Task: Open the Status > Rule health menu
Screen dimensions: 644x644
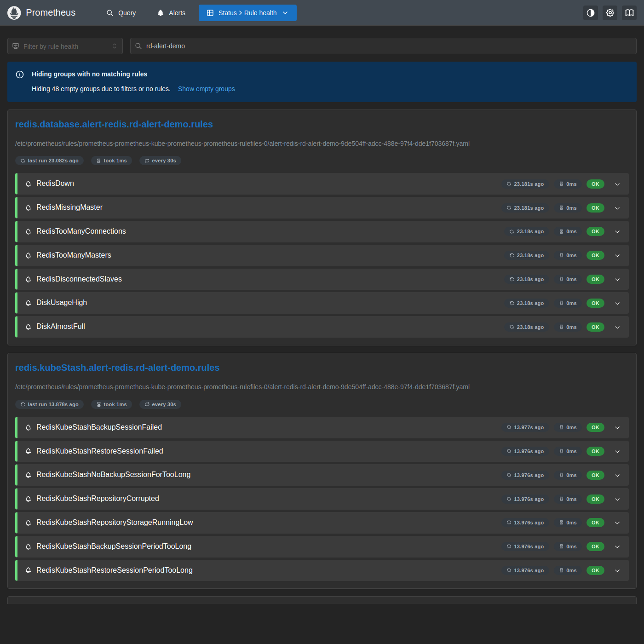Action: tap(247, 13)
